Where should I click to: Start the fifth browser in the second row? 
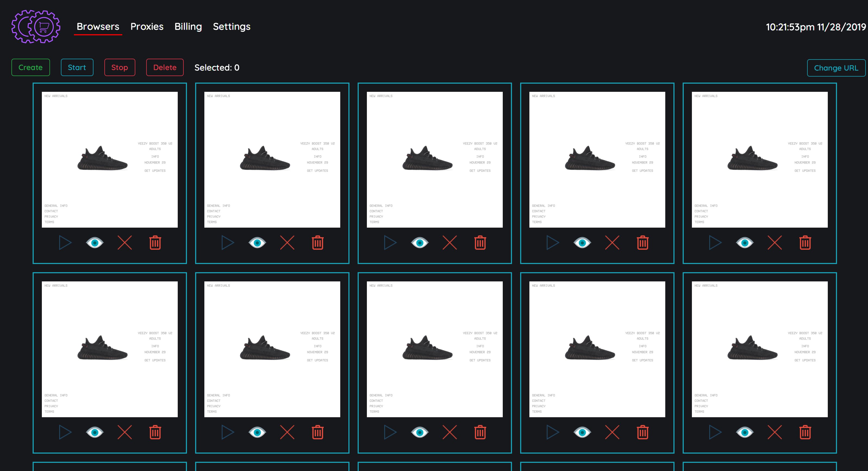click(715, 432)
